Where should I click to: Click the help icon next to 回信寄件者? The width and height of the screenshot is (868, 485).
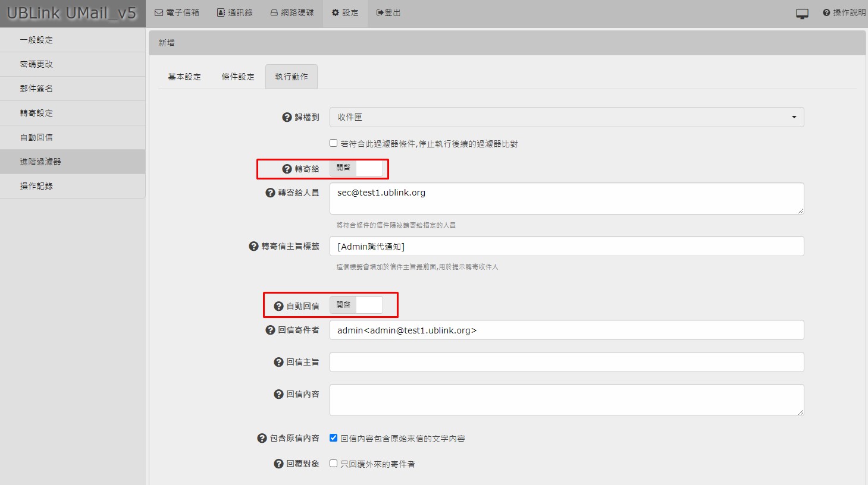[x=270, y=330]
